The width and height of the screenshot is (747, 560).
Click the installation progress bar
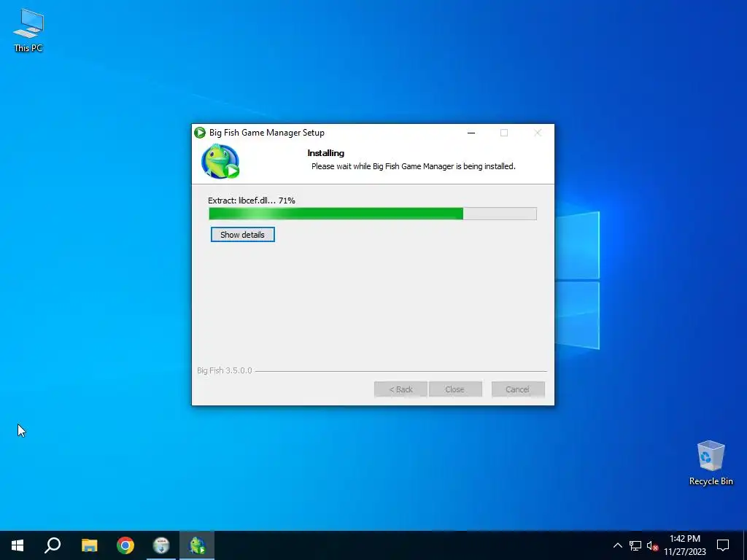coord(373,214)
